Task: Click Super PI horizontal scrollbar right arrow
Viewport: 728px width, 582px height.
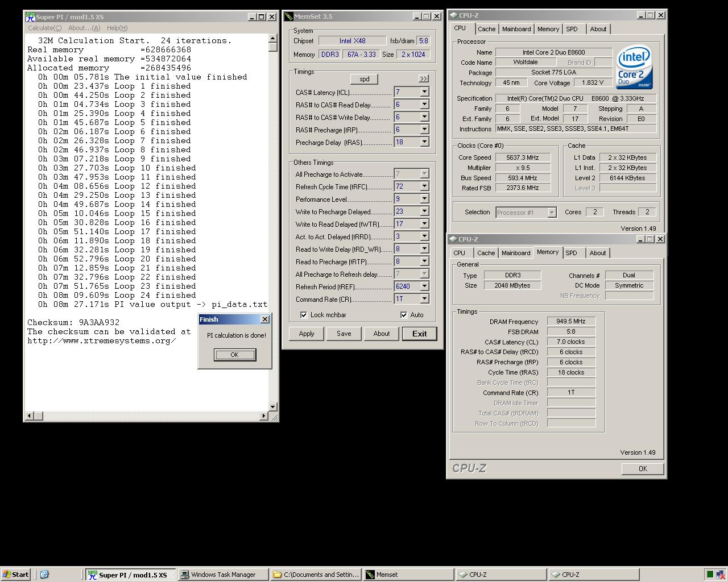Action: click(x=263, y=416)
